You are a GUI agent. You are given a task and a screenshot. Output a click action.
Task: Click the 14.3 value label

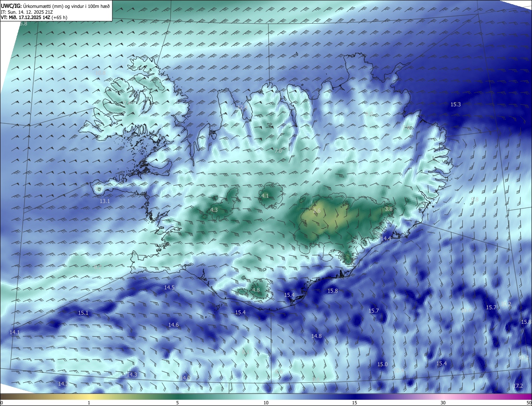coord(132,374)
